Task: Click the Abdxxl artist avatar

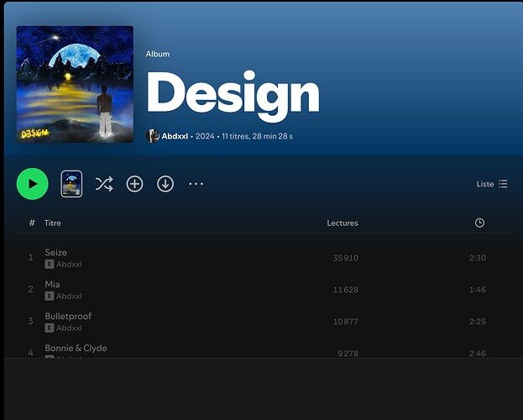Action: pyautogui.click(x=153, y=136)
